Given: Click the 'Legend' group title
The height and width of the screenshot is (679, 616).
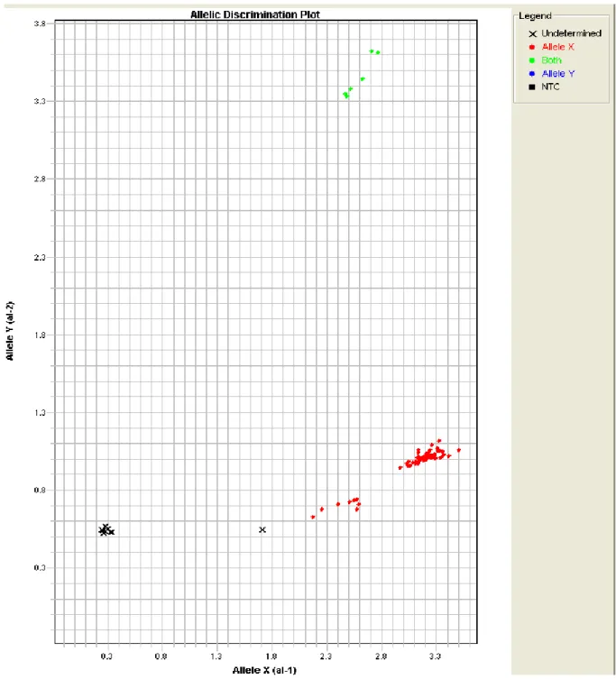Looking at the screenshot, I should coord(535,16).
